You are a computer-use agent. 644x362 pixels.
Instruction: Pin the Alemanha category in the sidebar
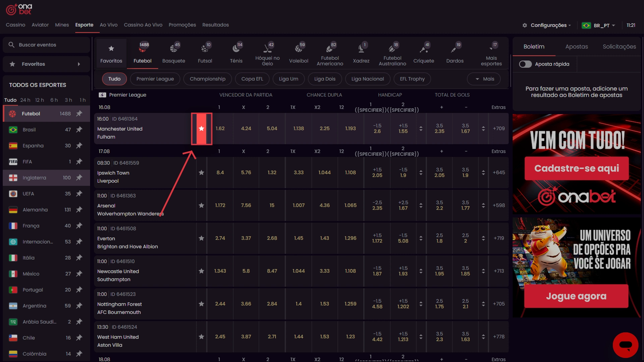[x=79, y=209]
